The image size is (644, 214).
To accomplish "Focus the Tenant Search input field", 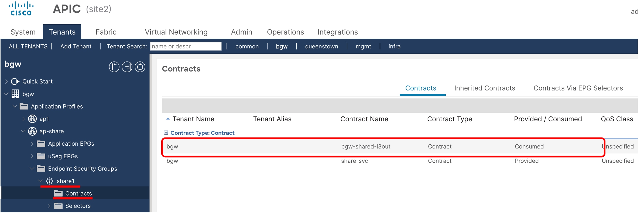I will pos(186,46).
